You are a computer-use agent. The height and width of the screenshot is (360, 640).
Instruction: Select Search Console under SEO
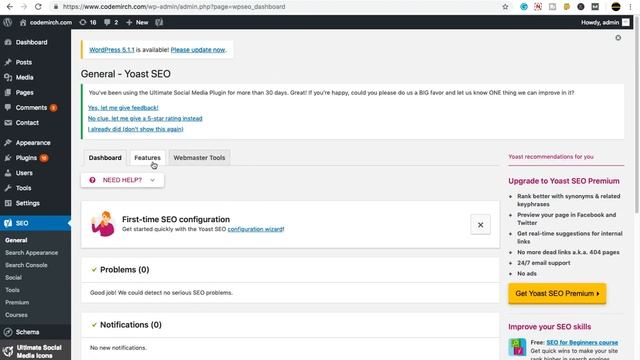tap(26, 265)
